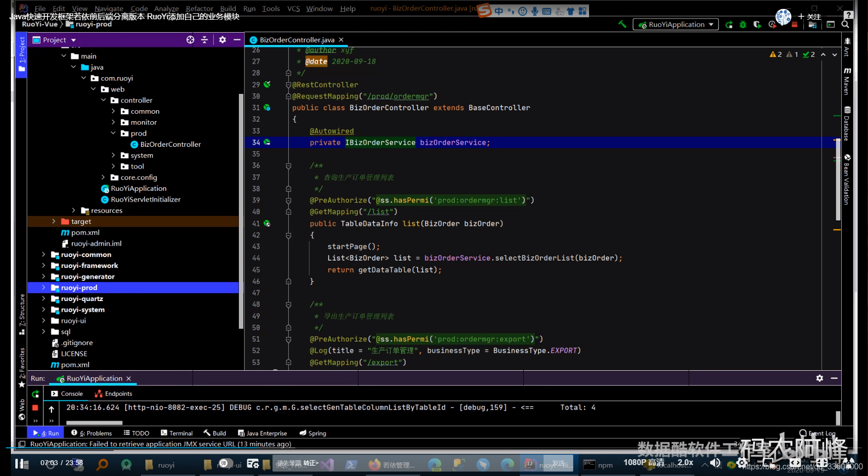
Task: Toggle the Web tool window side tab
Action: (x=21, y=409)
